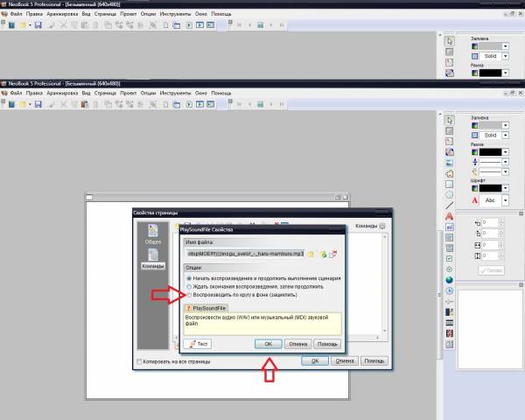Select the pointer tool in the tool palette
The image size is (525, 420).
(x=450, y=120)
